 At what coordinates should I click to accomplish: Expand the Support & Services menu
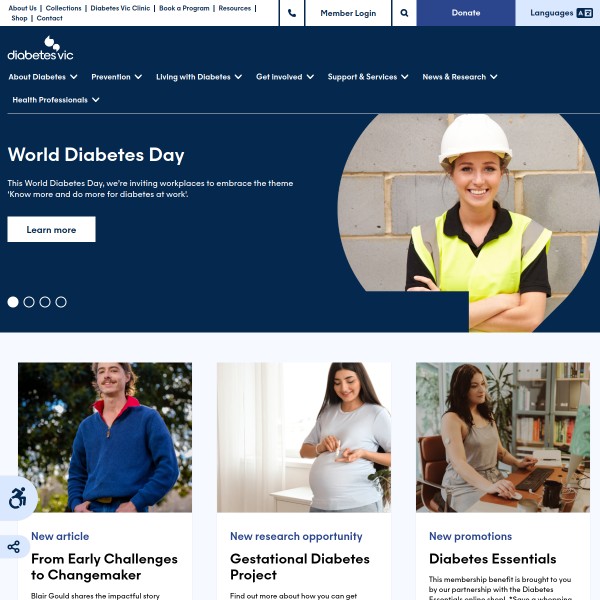(x=368, y=77)
